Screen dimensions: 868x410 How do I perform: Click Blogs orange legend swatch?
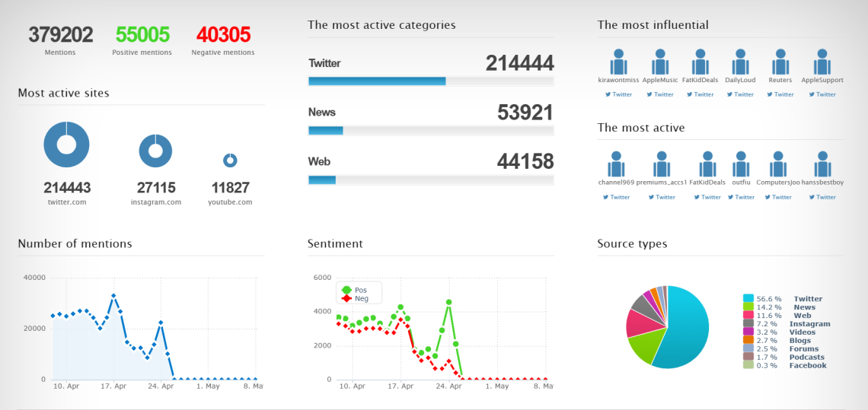(x=748, y=340)
